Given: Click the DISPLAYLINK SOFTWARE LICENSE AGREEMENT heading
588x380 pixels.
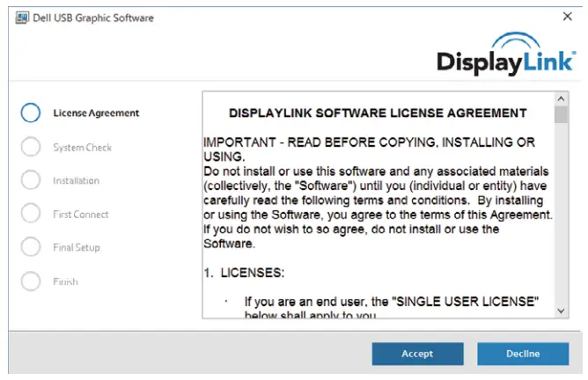Looking at the screenshot, I should point(378,113).
